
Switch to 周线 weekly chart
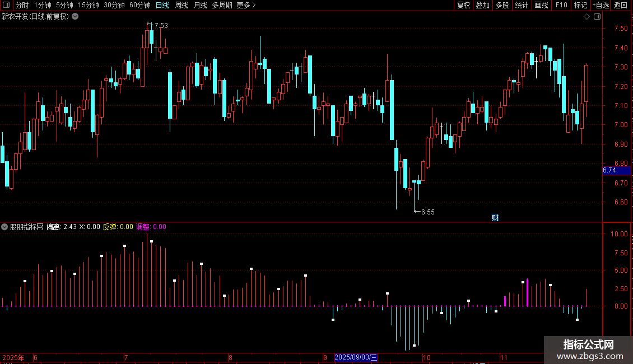click(x=181, y=5)
